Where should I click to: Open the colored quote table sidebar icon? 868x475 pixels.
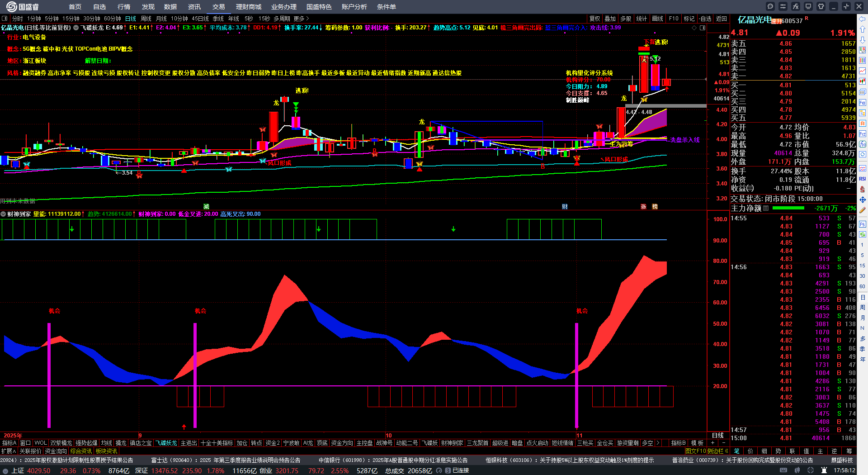click(863, 61)
